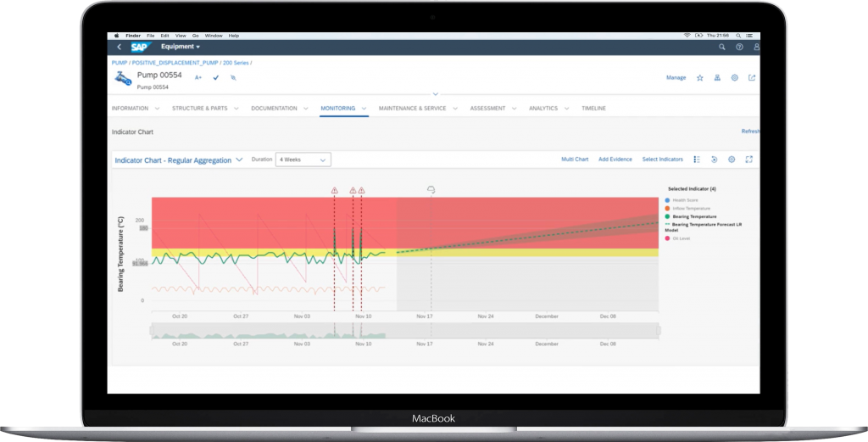Open search in the SAP header bar
Screen dimensions: 868x442
tap(721, 48)
